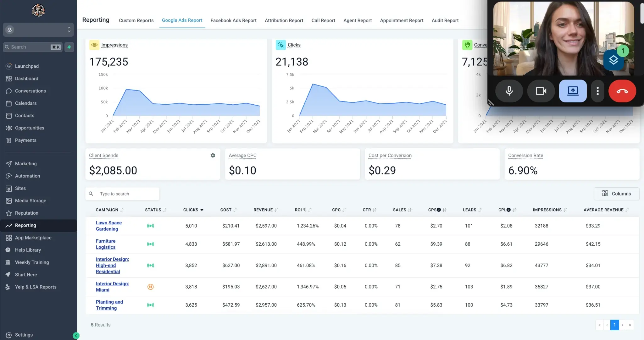This screenshot has height=340, width=644.
Task: Open the Client Spends settings gear
Action: point(213,155)
